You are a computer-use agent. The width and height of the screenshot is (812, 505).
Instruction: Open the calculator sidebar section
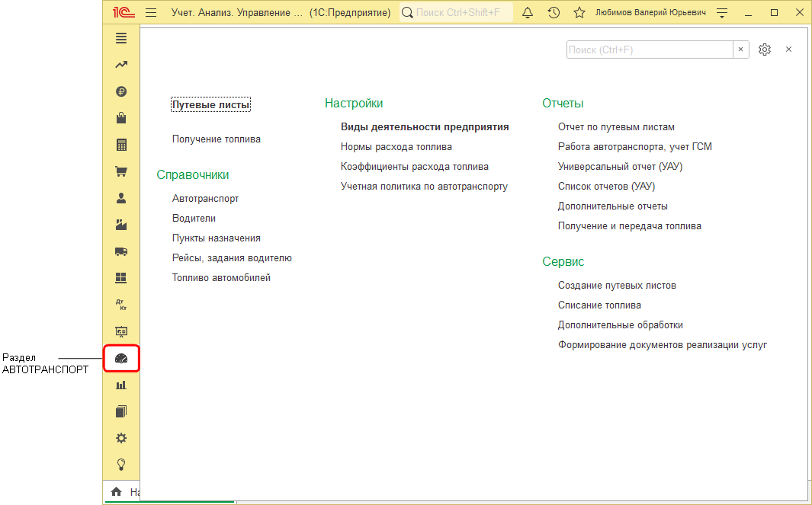tap(121, 145)
